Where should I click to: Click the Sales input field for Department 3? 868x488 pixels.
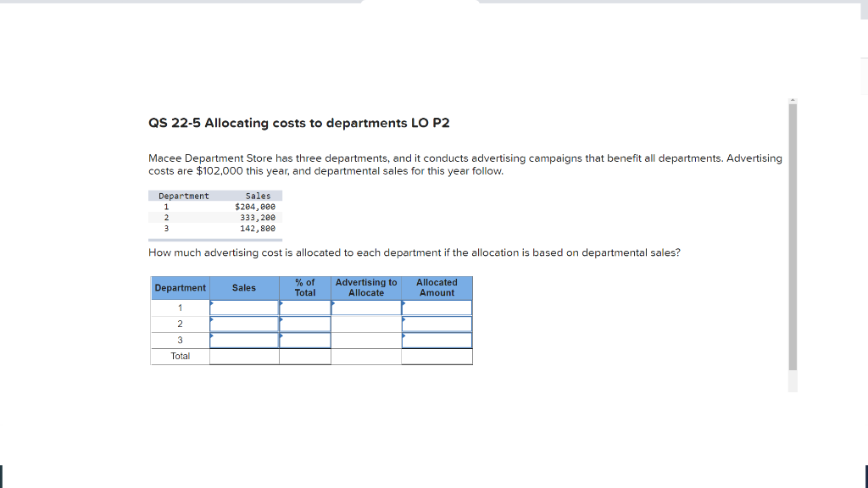[x=244, y=340]
